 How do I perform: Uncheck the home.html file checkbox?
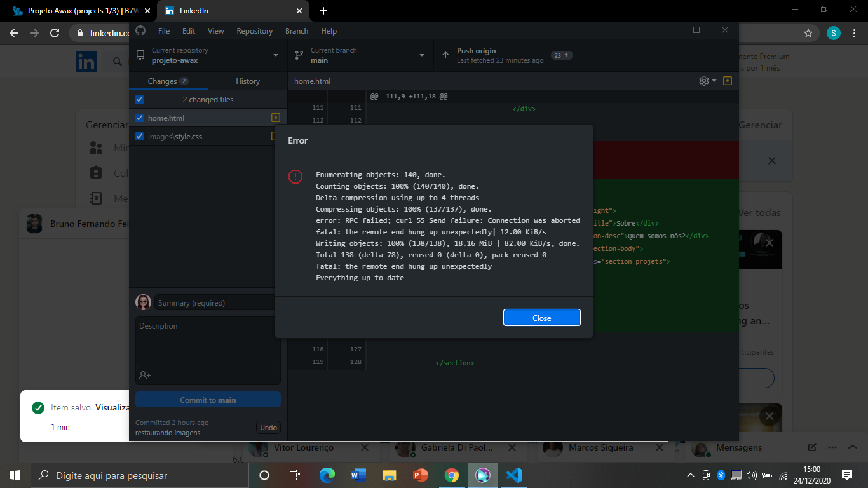click(140, 118)
